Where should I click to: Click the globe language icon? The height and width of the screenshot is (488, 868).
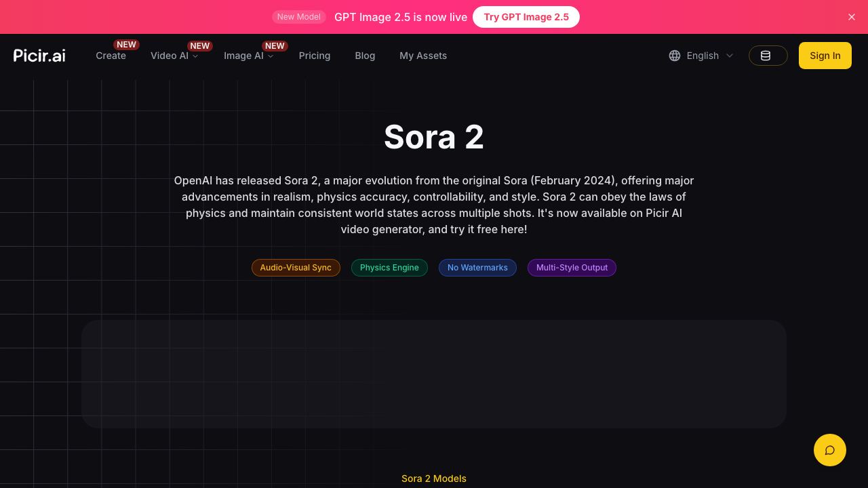click(x=675, y=56)
